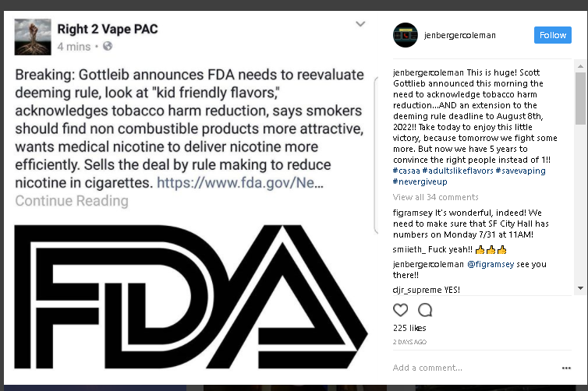
Task: Open the three-dot more options menu
Action: pyautogui.click(x=566, y=368)
